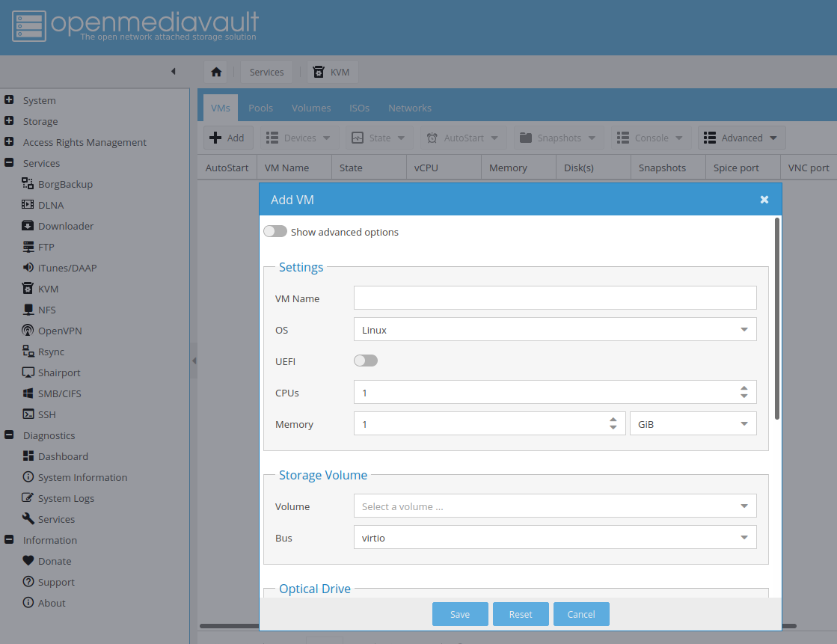
Task: Open the SSH terminal icon
Action: [28, 414]
